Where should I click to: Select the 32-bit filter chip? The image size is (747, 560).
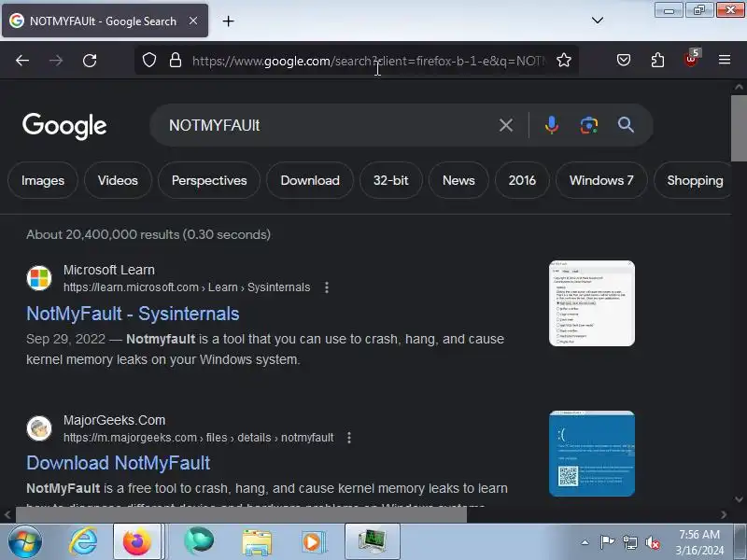point(391,180)
